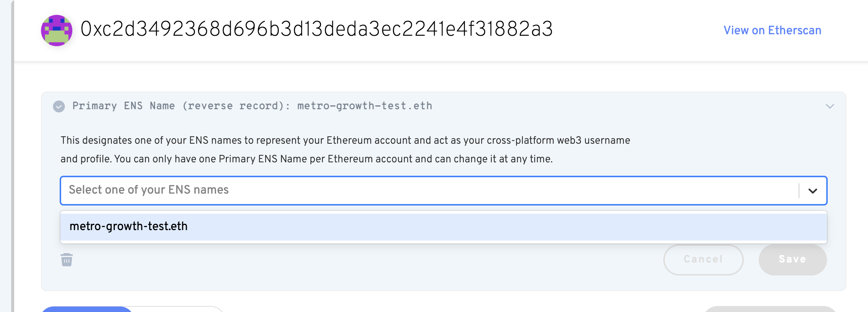This screenshot has width=868, height=312.
Task: Select the blue active tab at the bottom left
Action: coord(87,309)
